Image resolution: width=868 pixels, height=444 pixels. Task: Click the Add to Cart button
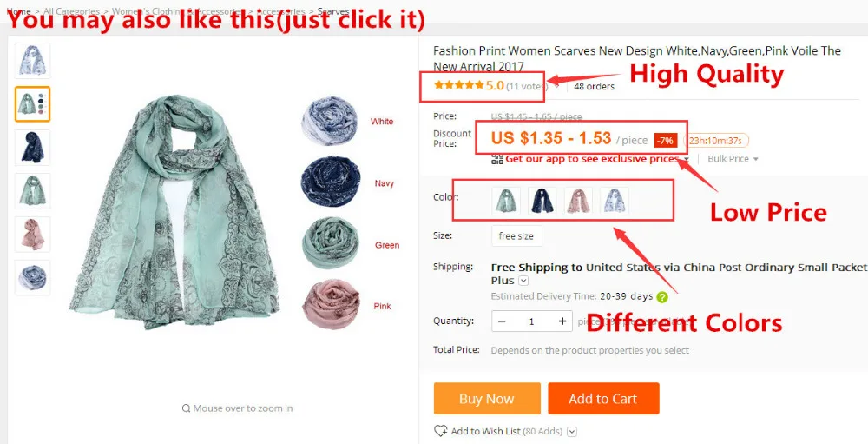pyautogui.click(x=603, y=399)
